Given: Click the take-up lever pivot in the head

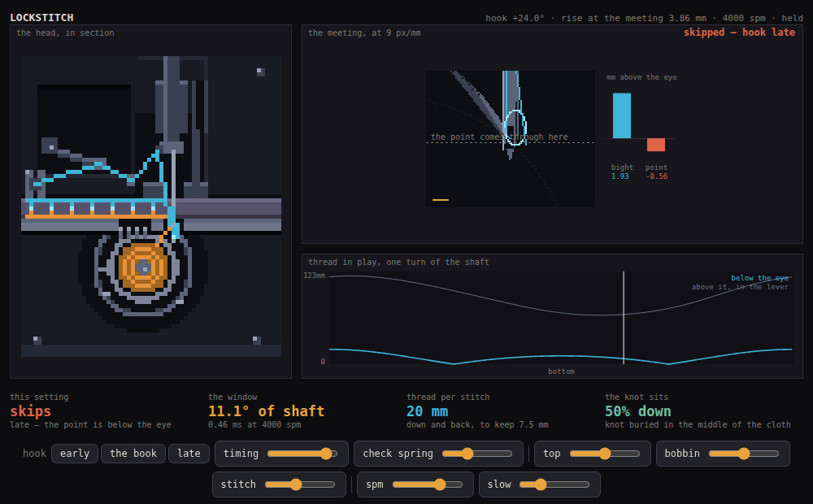Looking at the screenshot, I should pos(50,146).
